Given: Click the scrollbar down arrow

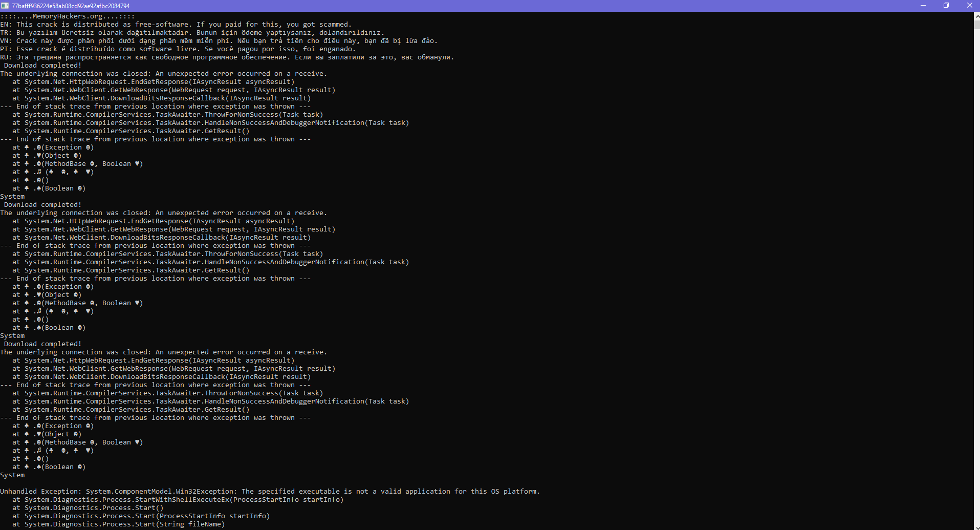Looking at the screenshot, I should (x=976, y=526).
